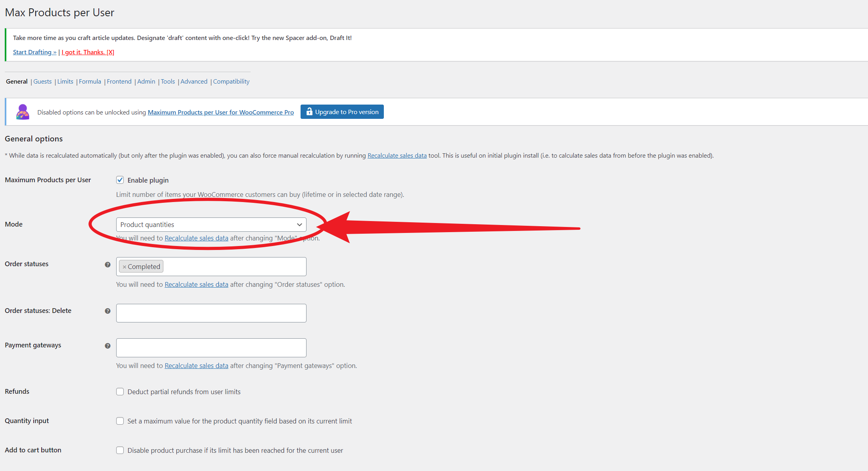Remove the Completed order status tag
The width and height of the screenshot is (868, 471).
tap(125, 266)
